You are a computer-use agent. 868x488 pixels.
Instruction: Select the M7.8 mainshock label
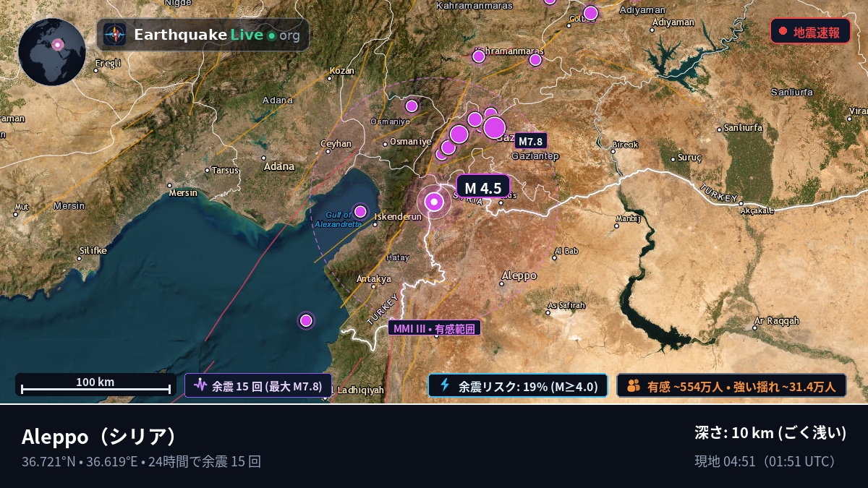click(x=531, y=142)
